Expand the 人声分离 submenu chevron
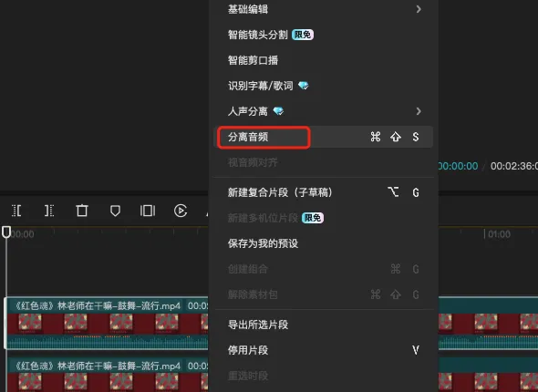Screen dimensions: 538x392 click(419, 111)
